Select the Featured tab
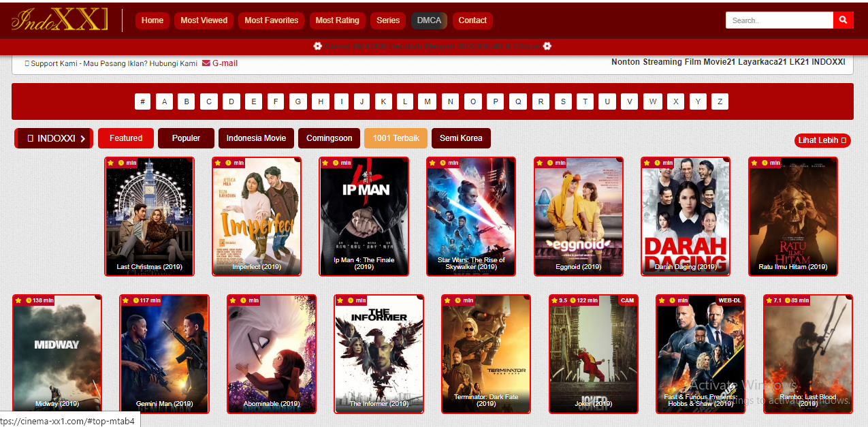The height and width of the screenshot is (427, 868). [x=126, y=138]
